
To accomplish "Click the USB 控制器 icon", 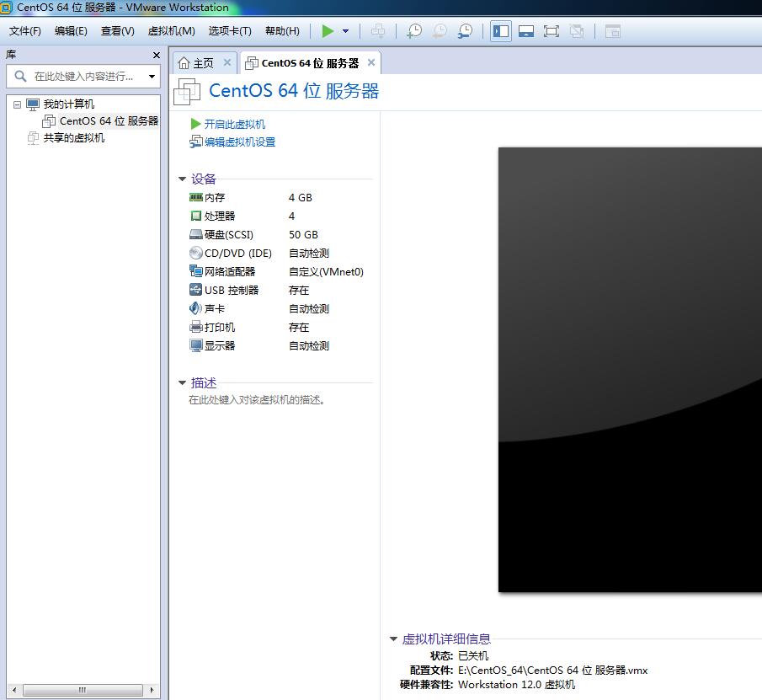I will pyautogui.click(x=196, y=290).
